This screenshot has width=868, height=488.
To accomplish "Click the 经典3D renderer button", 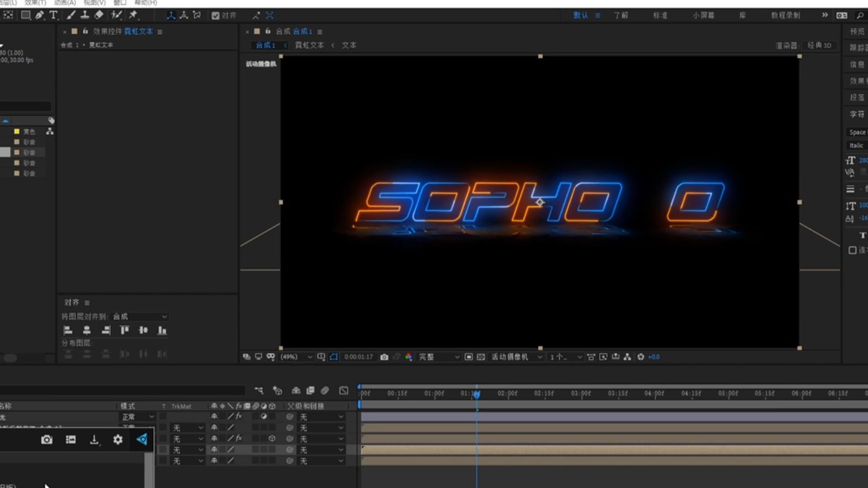I will pyautogui.click(x=819, y=46).
